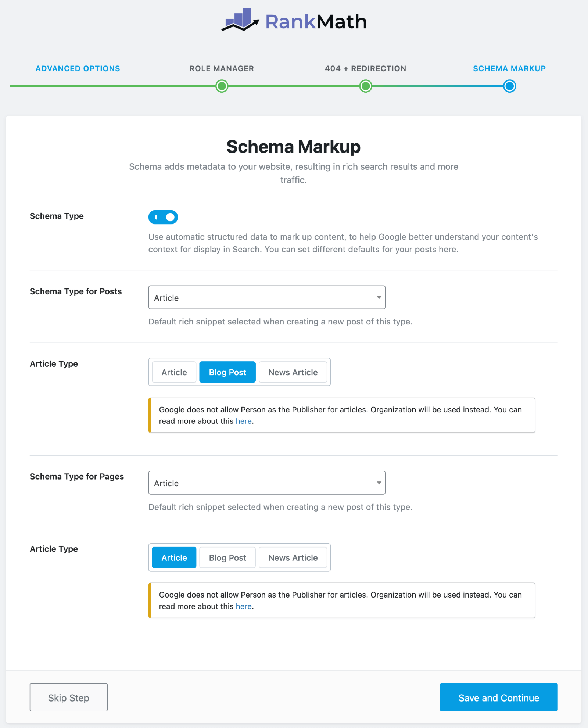588x728 pixels.
Task: Click the RankMath logo icon
Action: pyautogui.click(x=240, y=20)
